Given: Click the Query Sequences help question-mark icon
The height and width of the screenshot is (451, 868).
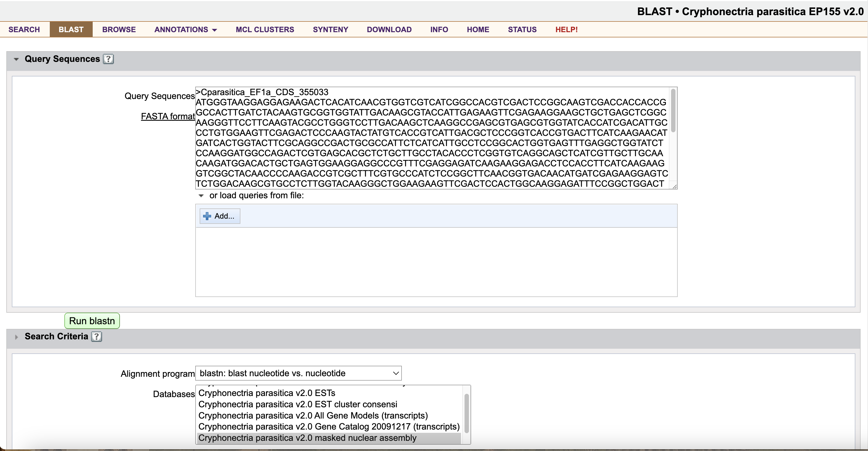Looking at the screenshot, I should point(108,59).
